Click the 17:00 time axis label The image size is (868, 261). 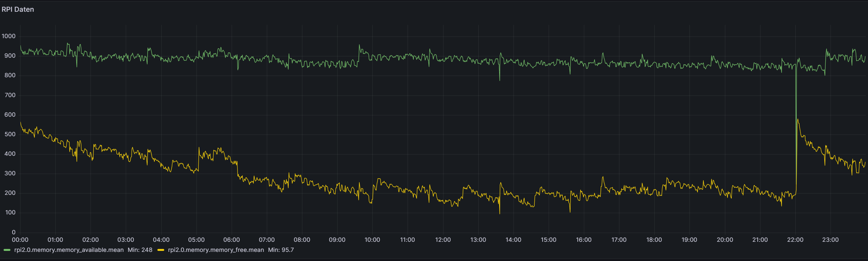(x=619, y=240)
